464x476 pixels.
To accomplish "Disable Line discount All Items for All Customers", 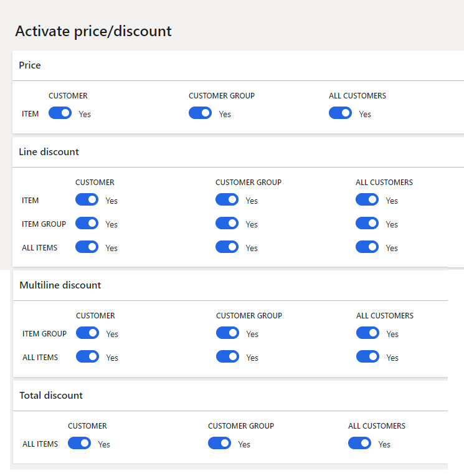I will [x=367, y=247].
